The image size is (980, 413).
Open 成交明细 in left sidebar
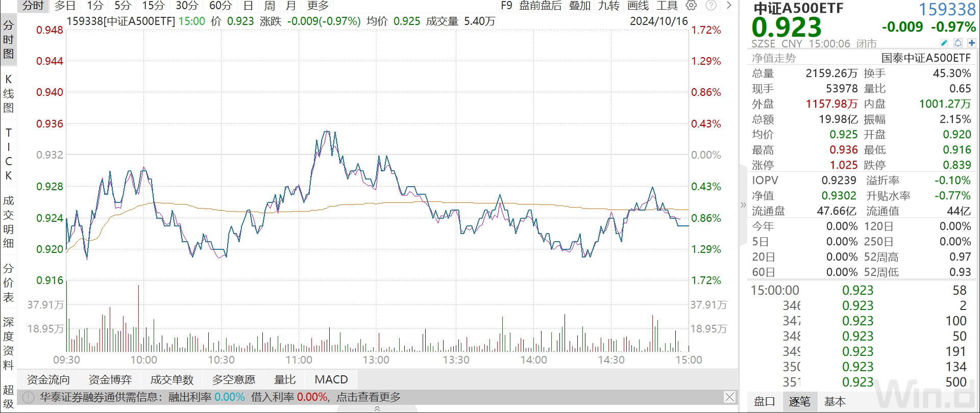click(8, 222)
